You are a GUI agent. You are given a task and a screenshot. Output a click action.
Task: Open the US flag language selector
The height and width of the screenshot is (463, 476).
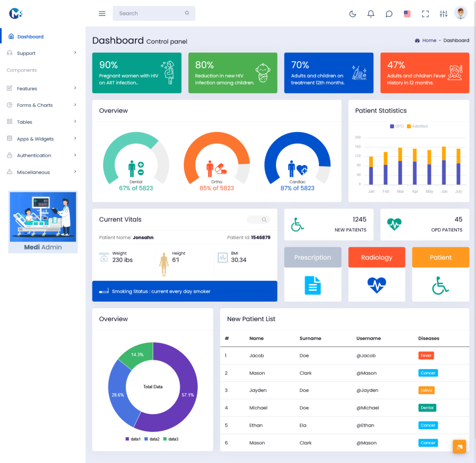pyautogui.click(x=407, y=14)
